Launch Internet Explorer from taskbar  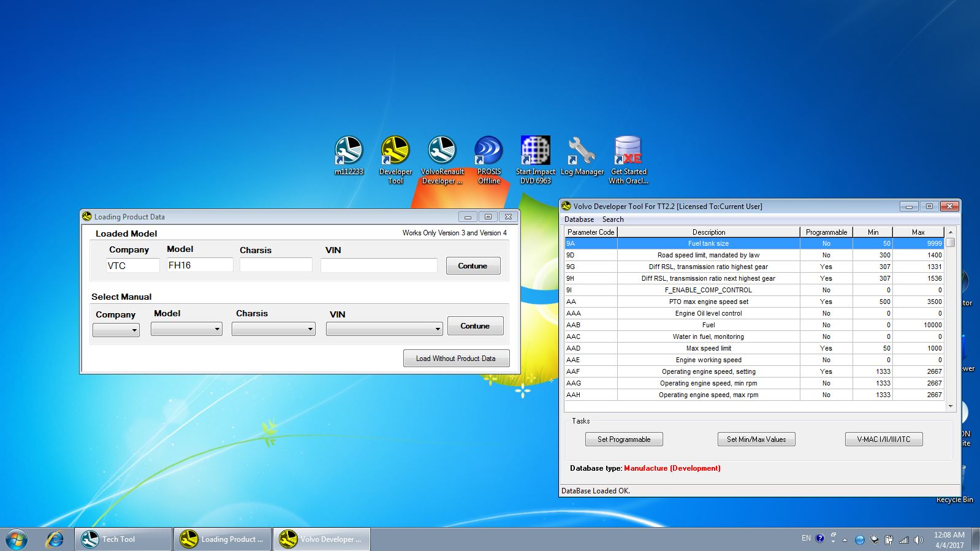pyautogui.click(x=55, y=539)
